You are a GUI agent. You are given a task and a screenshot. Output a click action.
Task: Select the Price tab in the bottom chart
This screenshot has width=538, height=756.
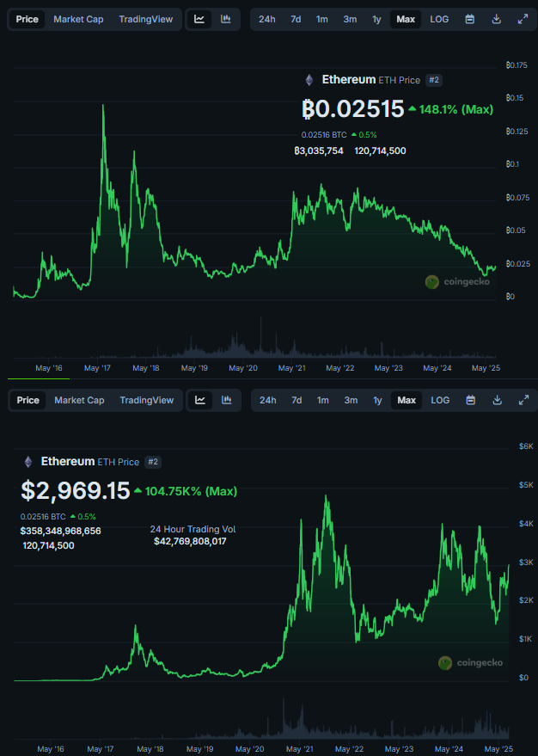click(x=28, y=400)
